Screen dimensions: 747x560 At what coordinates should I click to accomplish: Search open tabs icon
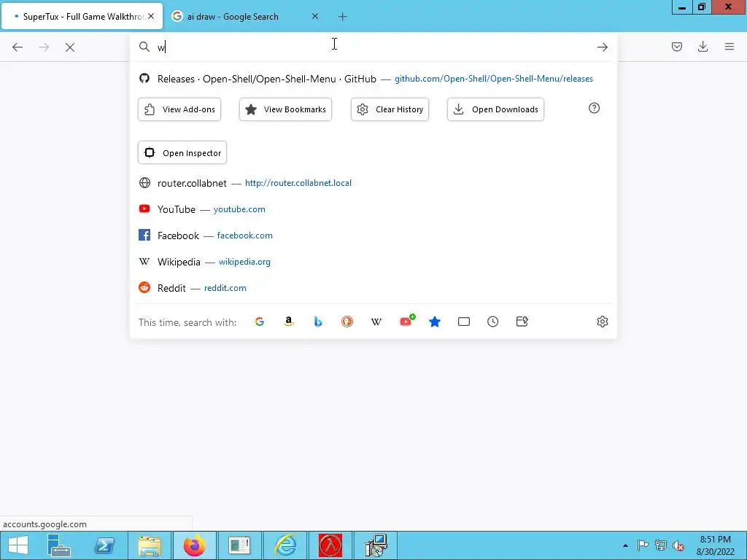[463, 322]
